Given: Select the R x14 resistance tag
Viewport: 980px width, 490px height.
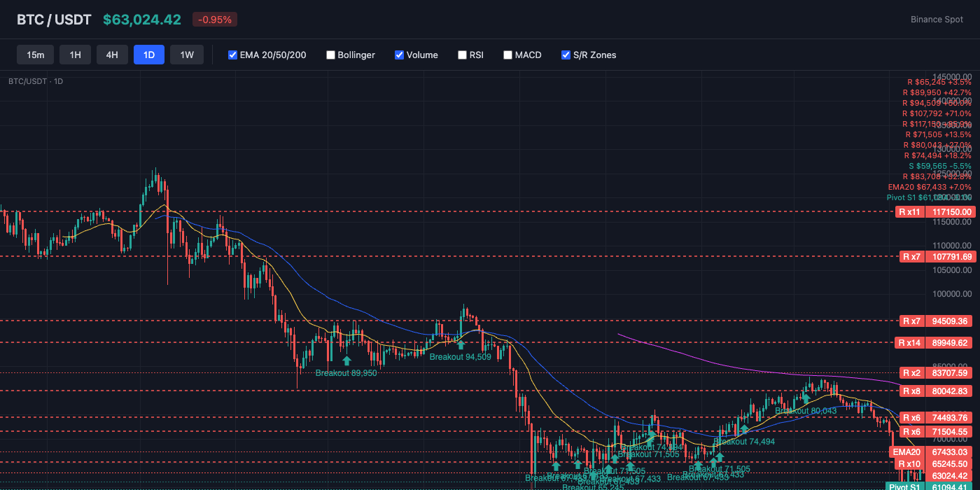Looking at the screenshot, I should point(911,343).
